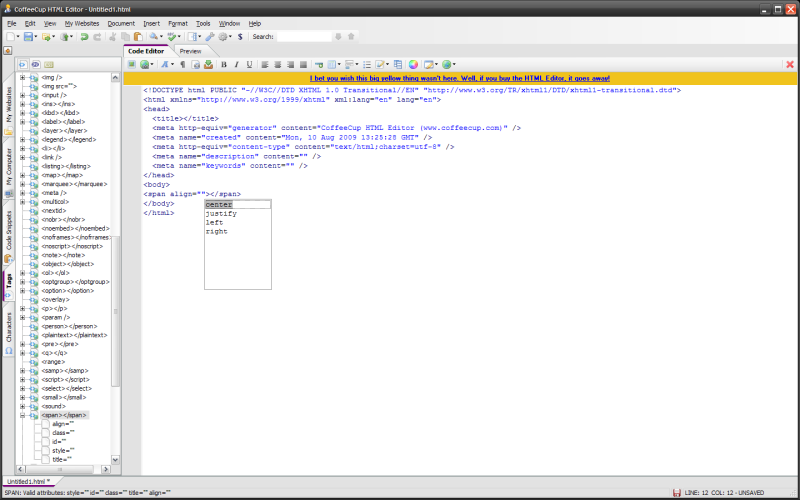
Task: Choose 'left' in the autocomplete list
Action: click(238, 222)
